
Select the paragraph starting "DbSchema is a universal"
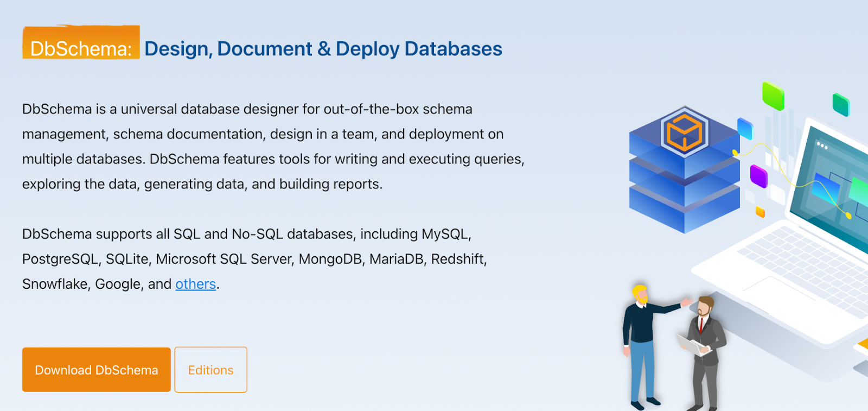click(x=273, y=147)
